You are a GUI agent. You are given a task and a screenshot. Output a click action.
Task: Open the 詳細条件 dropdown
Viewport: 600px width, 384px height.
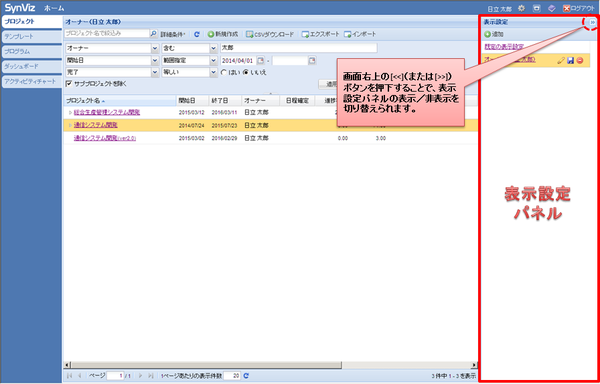coord(173,34)
